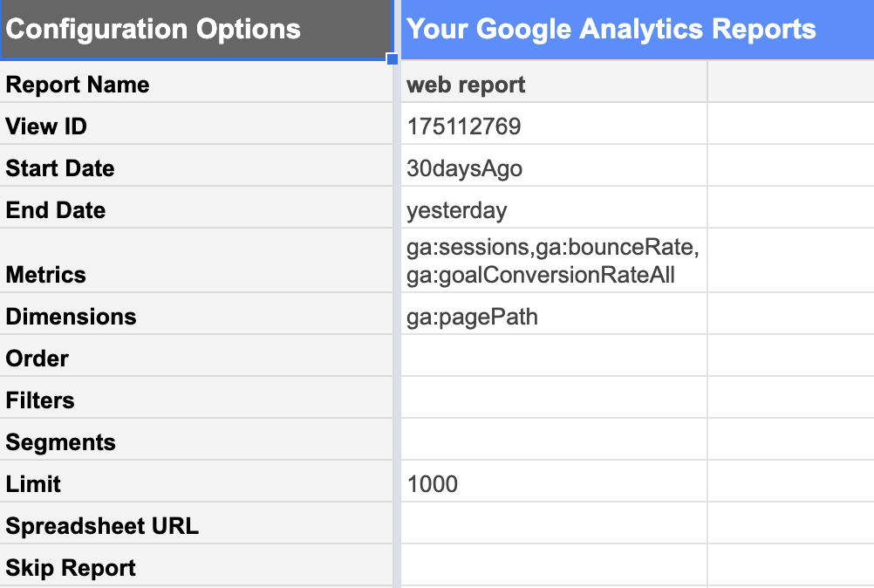Select the yesterday end date cell
874x588 pixels.
(x=554, y=208)
